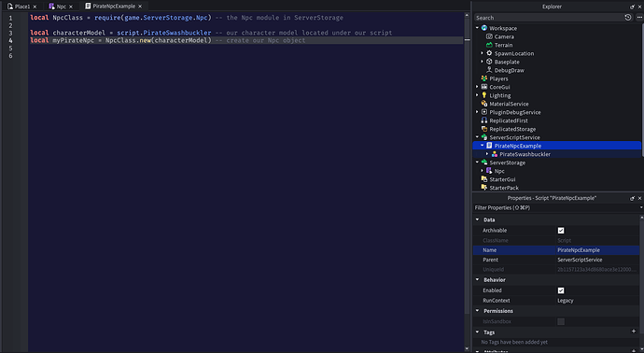
Task: Close the PirateNpcExample tab
Action: click(x=140, y=7)
